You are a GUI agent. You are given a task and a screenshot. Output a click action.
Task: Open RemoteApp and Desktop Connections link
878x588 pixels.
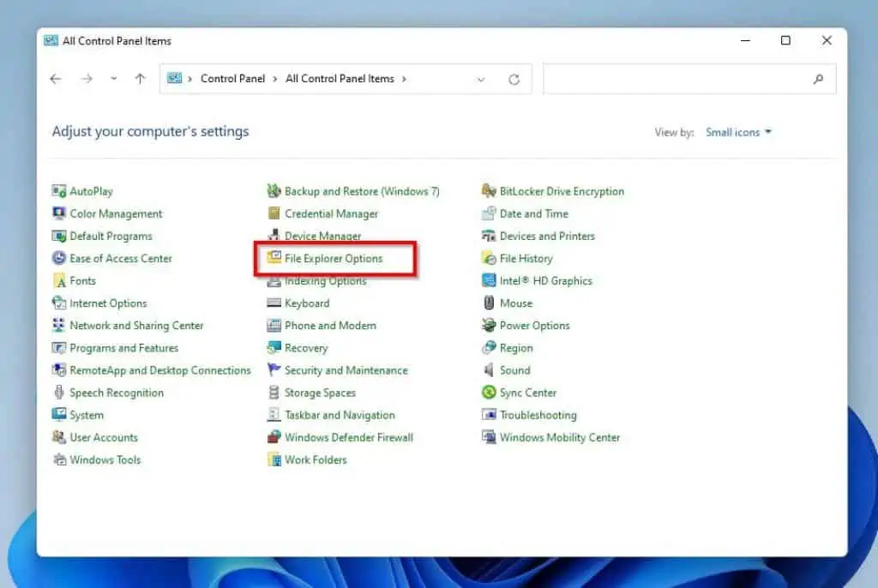coord(160,371)
